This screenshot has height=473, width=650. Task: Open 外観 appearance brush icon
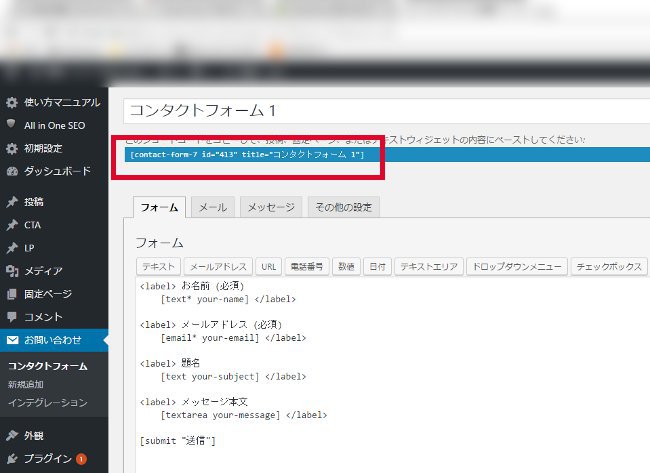coord(11,435)
